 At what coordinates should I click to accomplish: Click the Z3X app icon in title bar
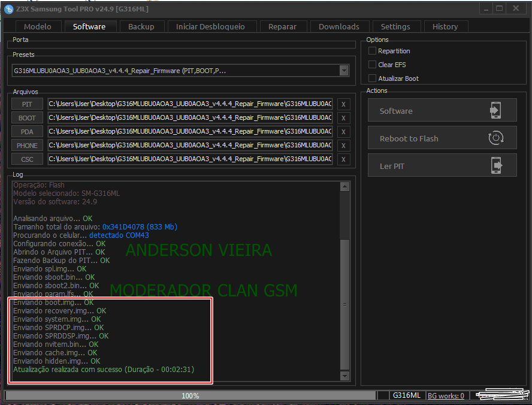click(9, 9)
